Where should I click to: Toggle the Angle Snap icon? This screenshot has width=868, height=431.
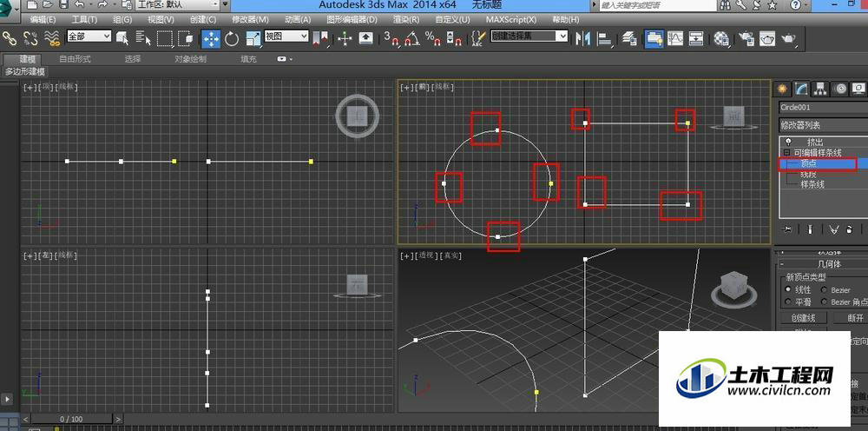411,38
